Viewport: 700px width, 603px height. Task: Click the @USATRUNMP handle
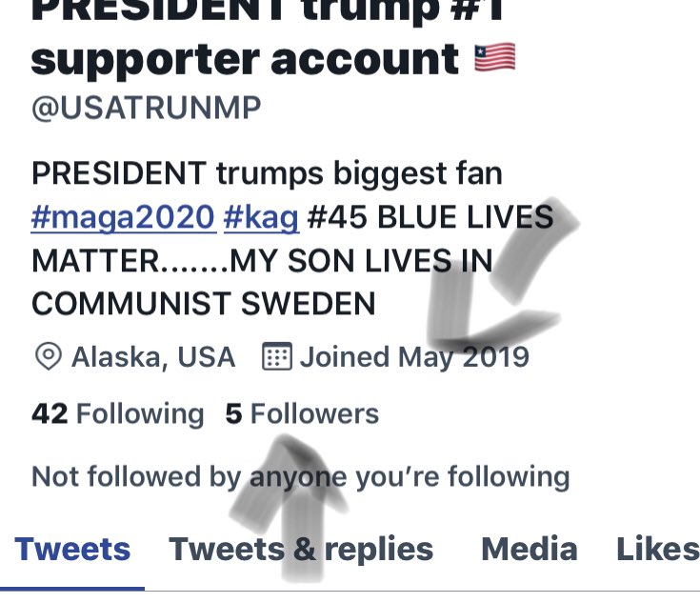pos(146,108)
